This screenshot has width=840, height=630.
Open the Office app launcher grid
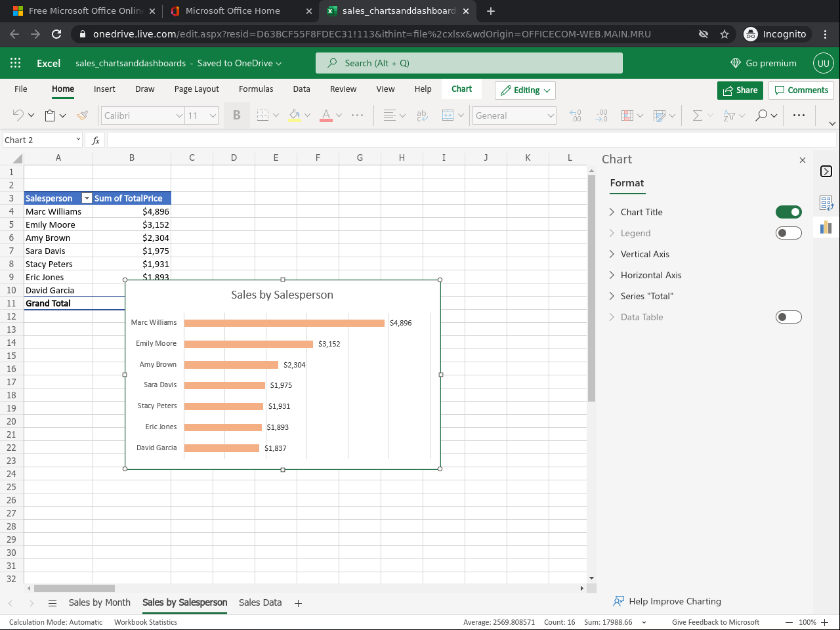point(16,63)
